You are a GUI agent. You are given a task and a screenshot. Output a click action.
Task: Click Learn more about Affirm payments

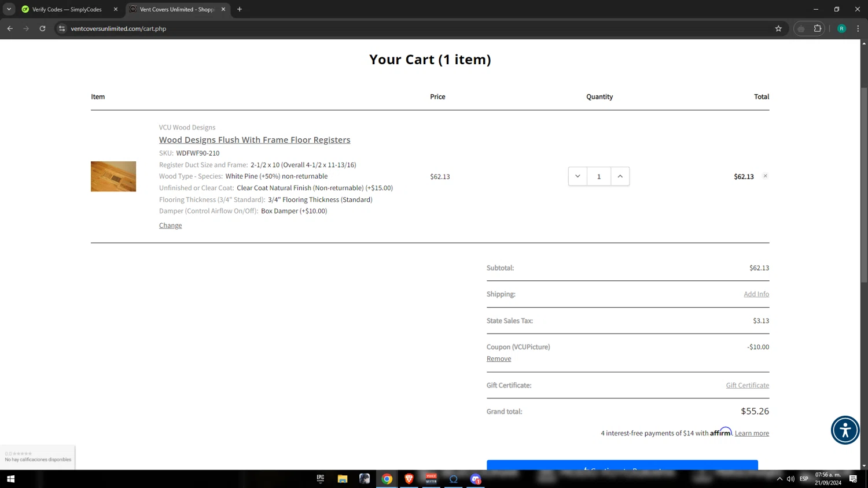pyautogui.click(x=752, y=433)
